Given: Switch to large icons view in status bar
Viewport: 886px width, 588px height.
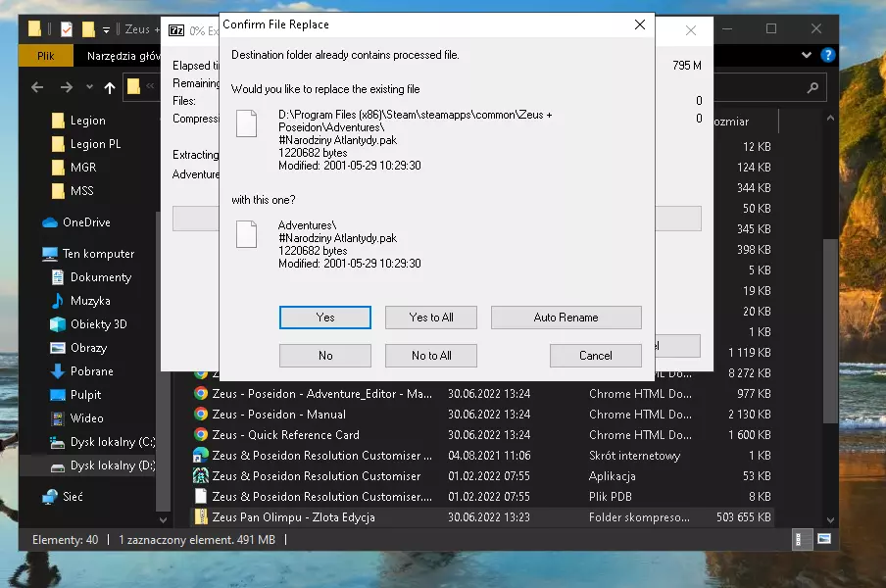Looking at the screenshot, I should click(824, 539).
